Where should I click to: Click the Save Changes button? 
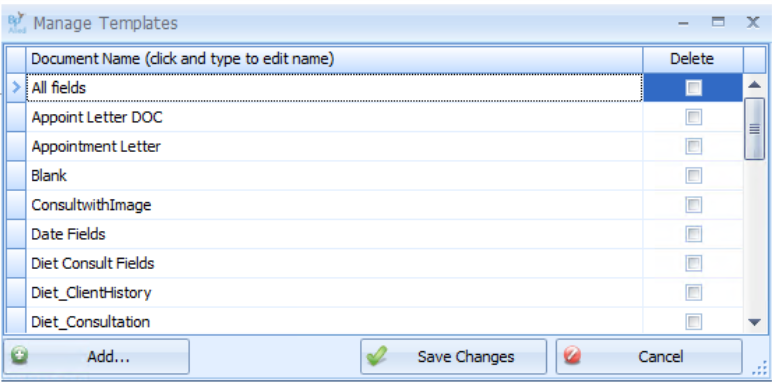point(453,356)
